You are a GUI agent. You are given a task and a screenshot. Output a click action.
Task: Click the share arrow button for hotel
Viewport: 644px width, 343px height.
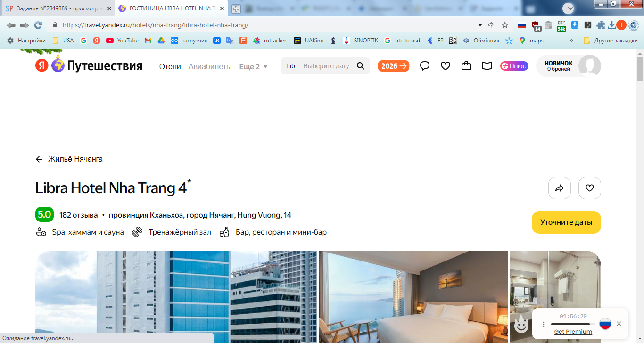[x=560, y=188]
